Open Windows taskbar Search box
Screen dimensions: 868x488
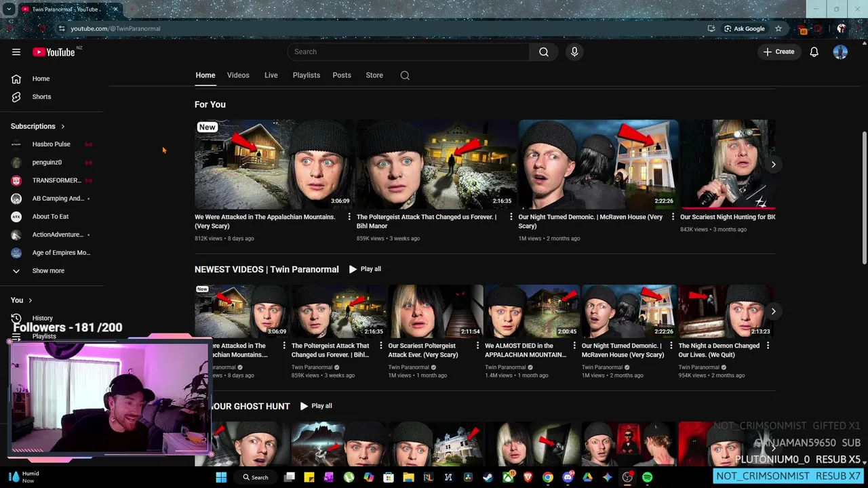point(256,477)
